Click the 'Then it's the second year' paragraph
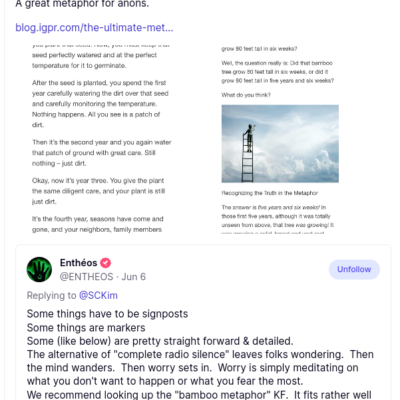 (x=102, y=153)
